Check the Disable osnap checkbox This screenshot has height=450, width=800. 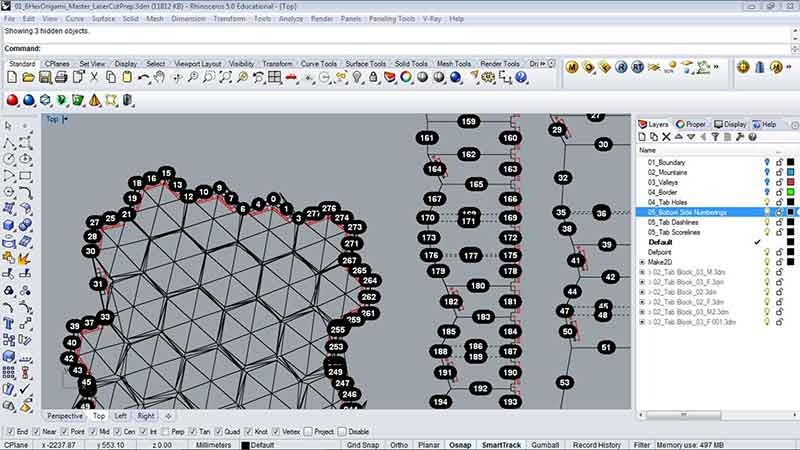pyautogui.click(x=342, y=432)
